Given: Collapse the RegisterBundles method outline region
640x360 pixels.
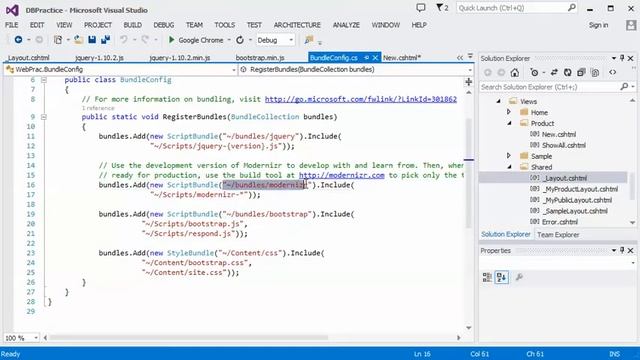Looking at the screenshot, I should click(x=44, y=117).
